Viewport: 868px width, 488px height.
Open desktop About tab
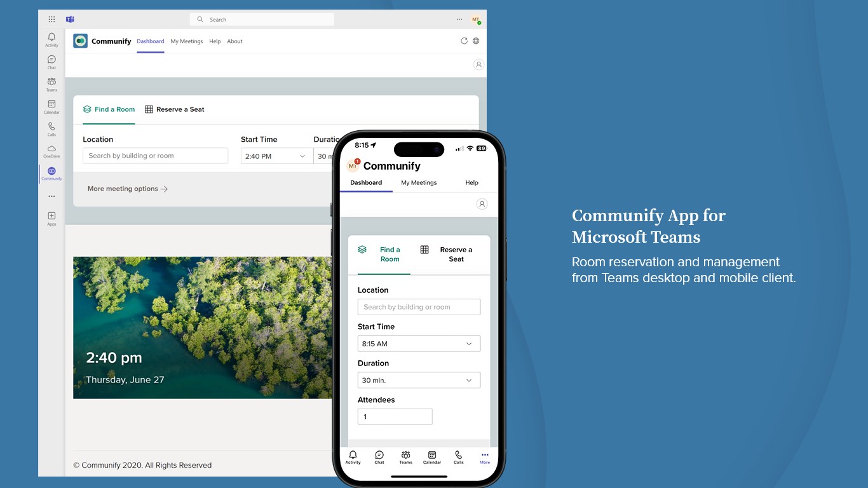point(235,41)
